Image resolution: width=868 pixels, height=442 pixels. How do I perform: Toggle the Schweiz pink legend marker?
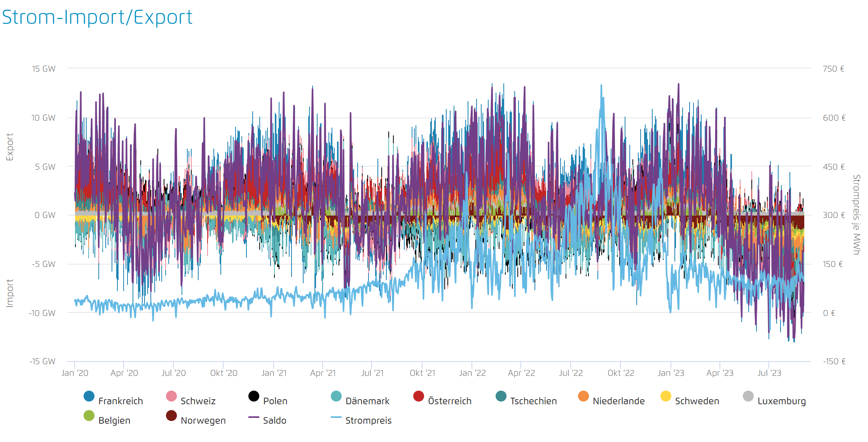tap(171, 396)
